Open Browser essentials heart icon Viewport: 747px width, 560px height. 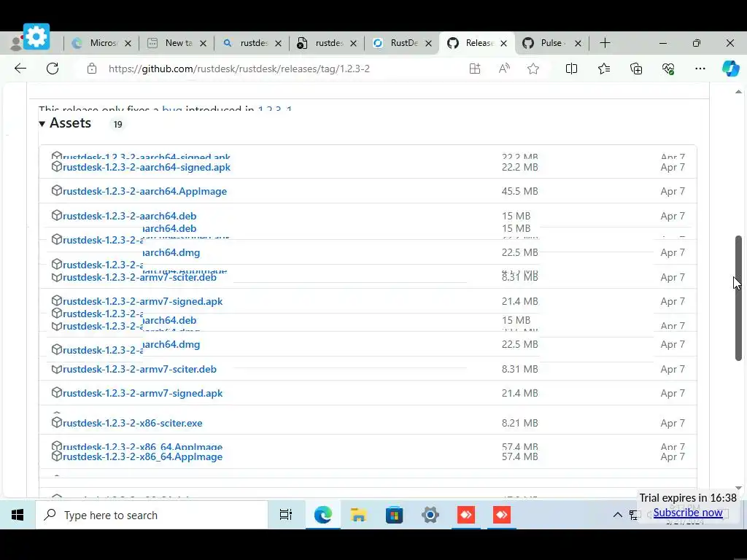668,69
